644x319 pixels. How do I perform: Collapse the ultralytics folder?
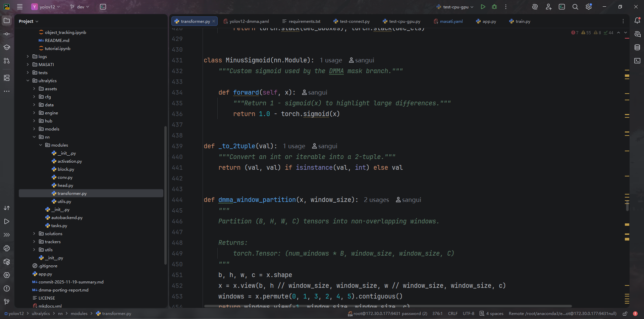[x=28, y=81]
